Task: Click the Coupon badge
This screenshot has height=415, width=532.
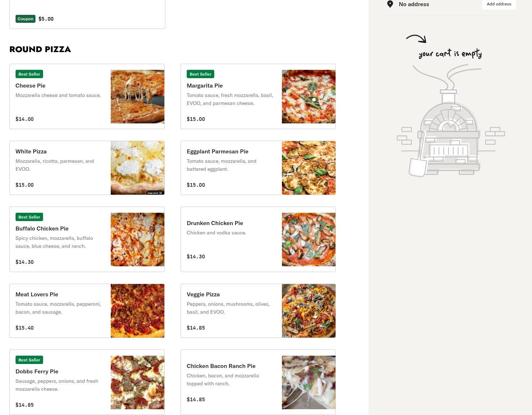Action: (x=25, y=19)
